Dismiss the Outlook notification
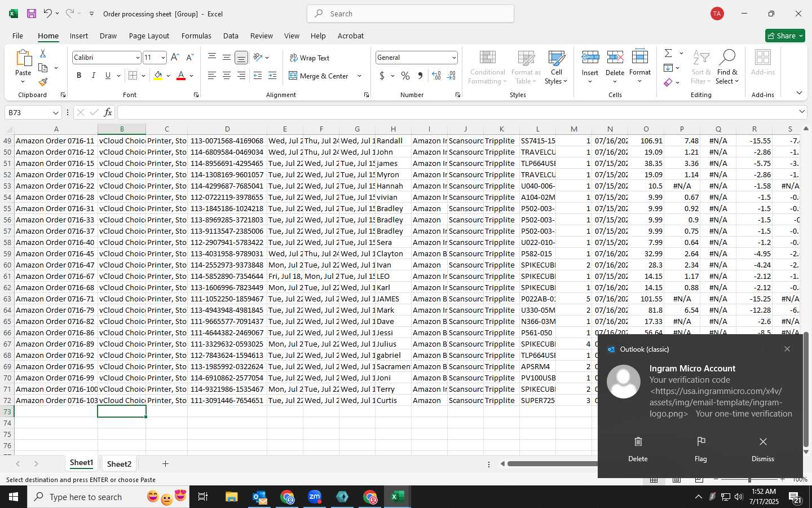The height and width of the screenshot is (508, 812). pyautogui.click(x=763, y=449)
